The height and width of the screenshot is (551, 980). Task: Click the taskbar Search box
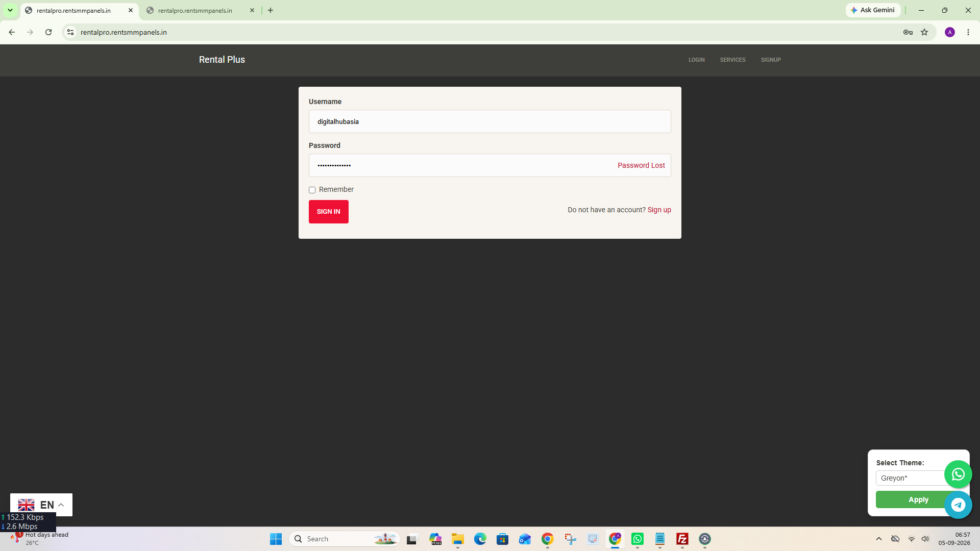[344, 539]
